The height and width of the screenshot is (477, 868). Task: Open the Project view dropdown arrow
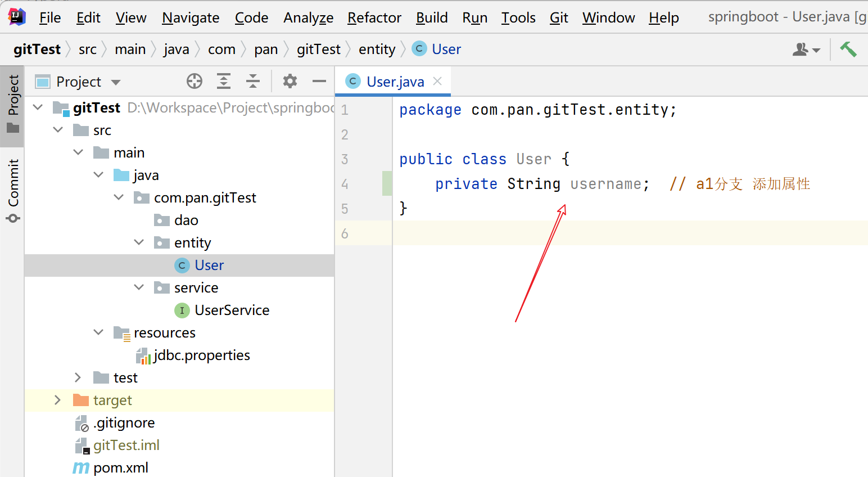pyautogui.click(x=116, y=82)
